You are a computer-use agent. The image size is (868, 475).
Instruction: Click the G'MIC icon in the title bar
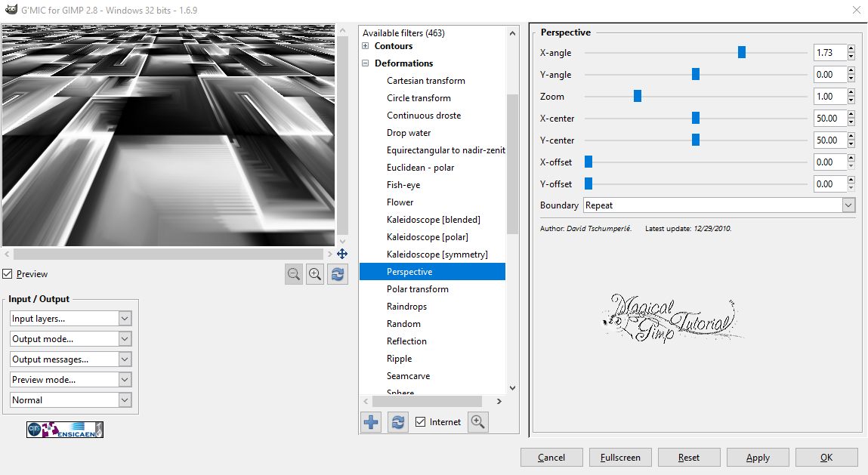[11, 10]
